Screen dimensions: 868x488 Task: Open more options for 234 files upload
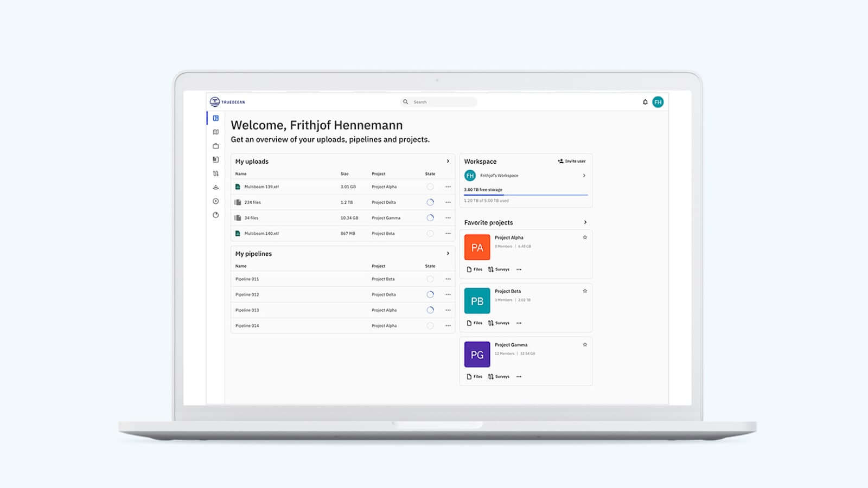click(448, 202)
